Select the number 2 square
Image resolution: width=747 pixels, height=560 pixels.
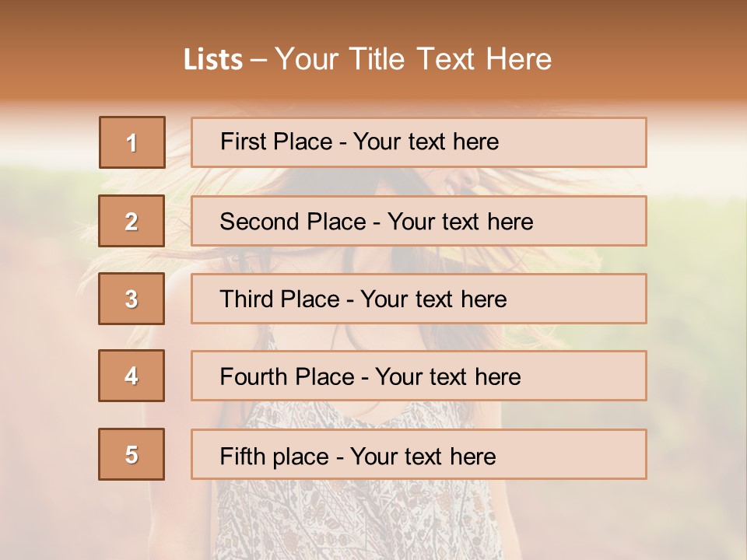[x=132, y=222]
